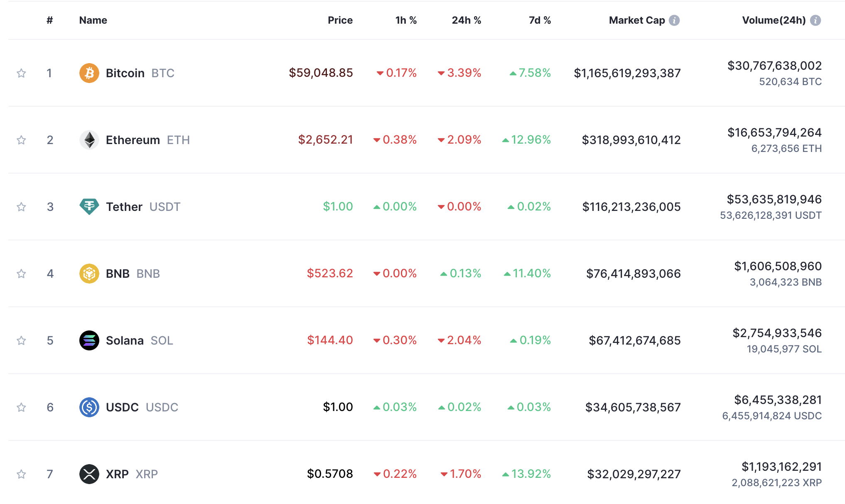
Task: Click XRP 7d change 13.92%
Action: pyautogui.click(x=526, y=474)
